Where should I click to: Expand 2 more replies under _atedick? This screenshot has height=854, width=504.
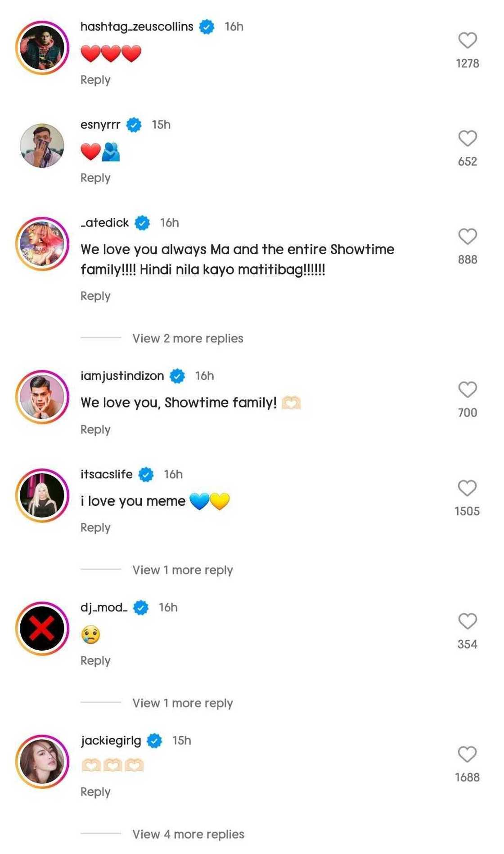click(188, 338)
